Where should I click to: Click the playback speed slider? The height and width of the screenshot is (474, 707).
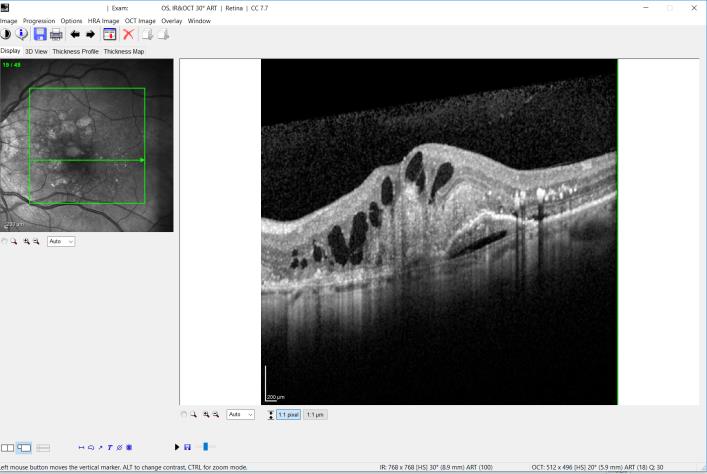point(206,447)
